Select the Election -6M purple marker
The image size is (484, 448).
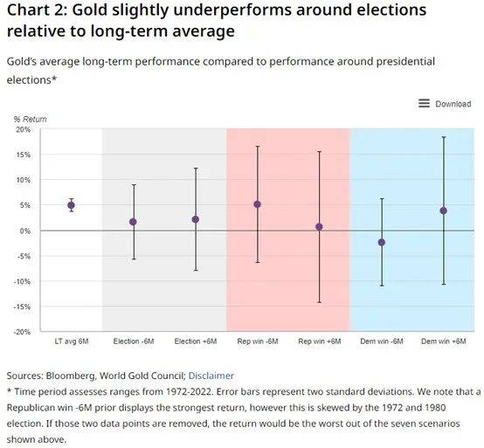click(x=133, y=222)
